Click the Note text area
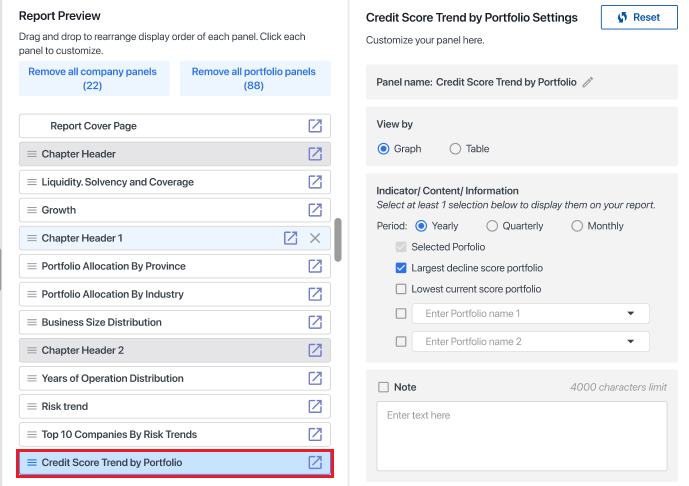The image size is (689, 486). tap(523, 436)
